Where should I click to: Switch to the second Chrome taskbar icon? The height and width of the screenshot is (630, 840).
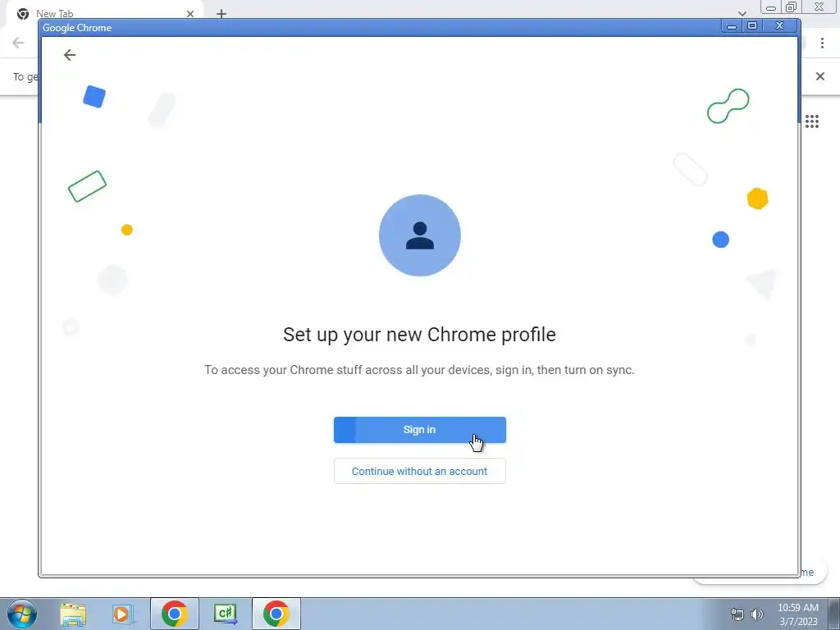pos(276,614)
